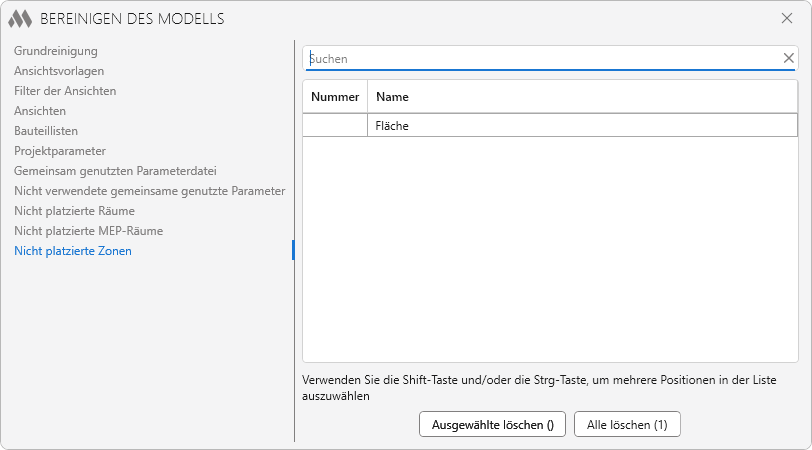Open Nicht platzierte MEP-Räume
Viewport: 812px width, 450px height.
(88, 231)
